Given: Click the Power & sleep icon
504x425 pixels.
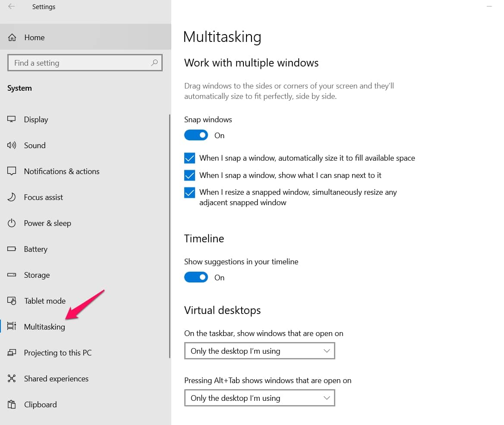Looking at the screenshot, I should click(12, 223).
